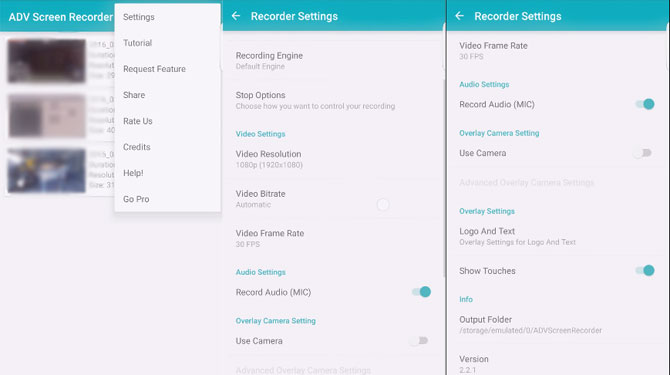Click Overlay Camera Setting header in middle panel

pyautogui.click(x=276, y=321)
